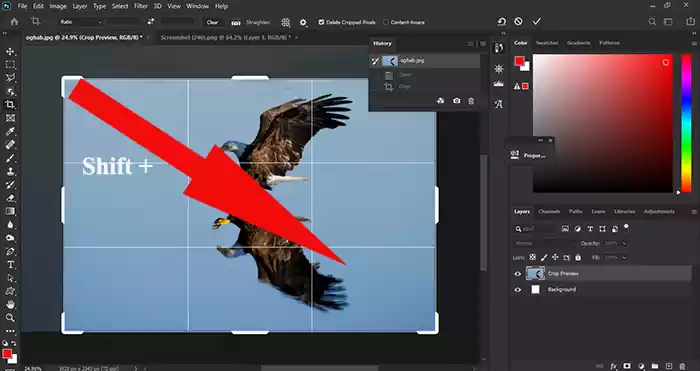Cancel the current crop operation
Screen dimensions: 700x371
518,21
